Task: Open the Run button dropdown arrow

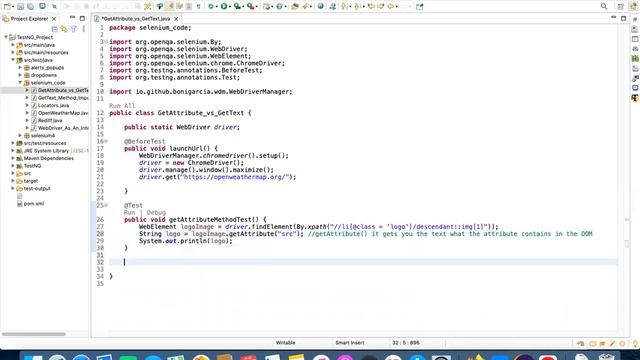Action: tap(230, 7)
